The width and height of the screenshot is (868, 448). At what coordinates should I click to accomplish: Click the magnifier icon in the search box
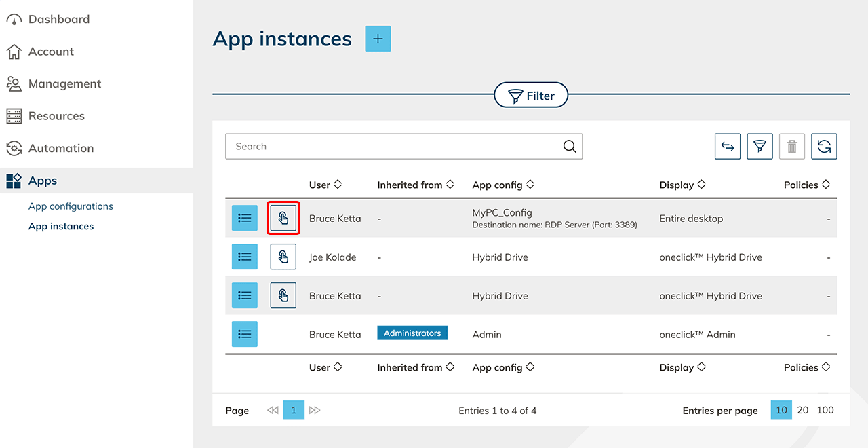pos(570,147)
